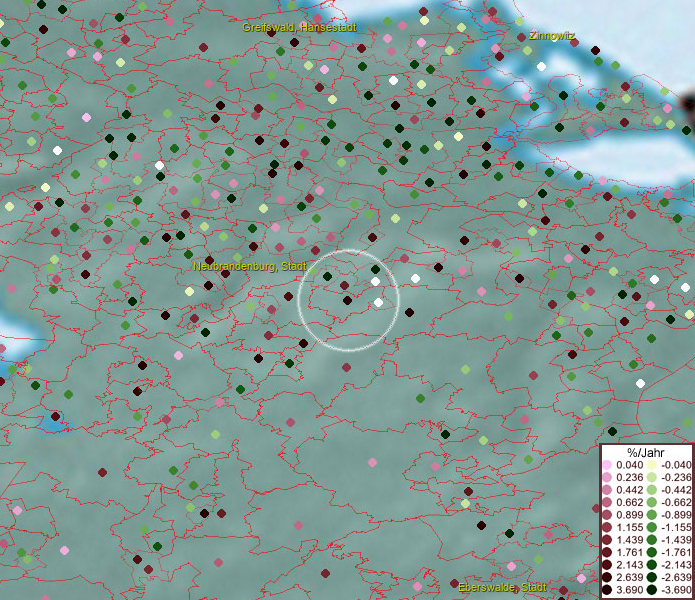695x600 pixels.
Task: Click the Greifswald, Hansestadt map label
Action: [x=299, y=27]
